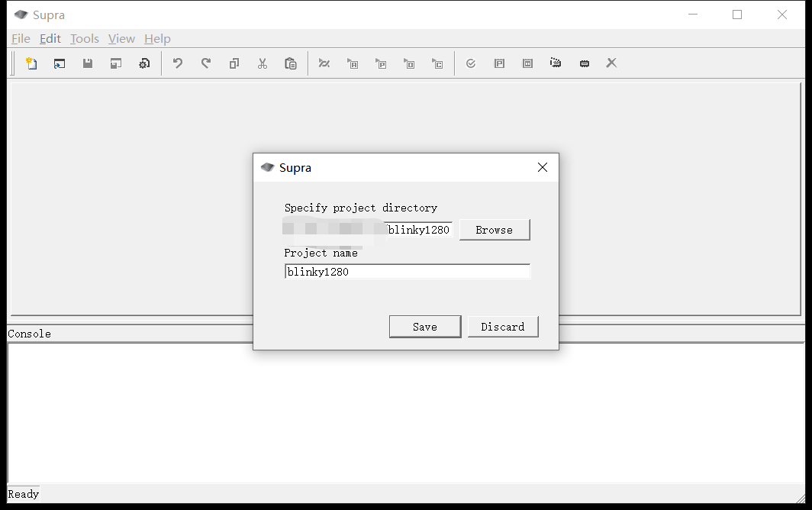Image resolution: width=812 pixels, height=510 pixels.
Task: Click the 'Specify project directory' label
Action: [361, 208]
